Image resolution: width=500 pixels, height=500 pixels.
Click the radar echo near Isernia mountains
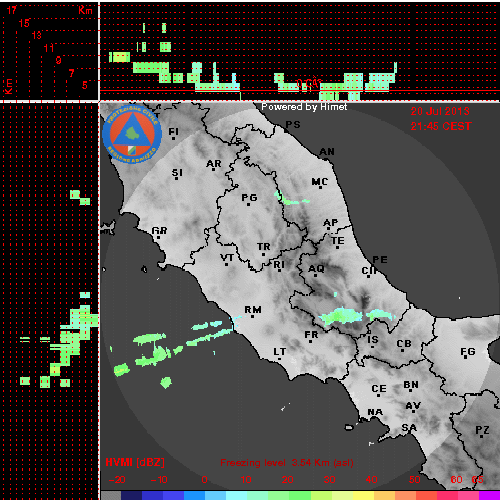point(381,315)
